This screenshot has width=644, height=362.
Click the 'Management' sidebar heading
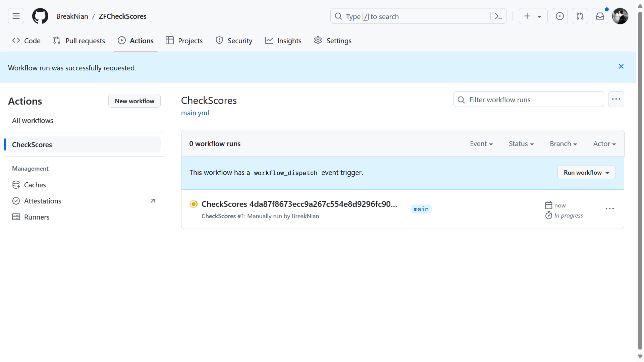pyautogui.click(x=30, y=169)
